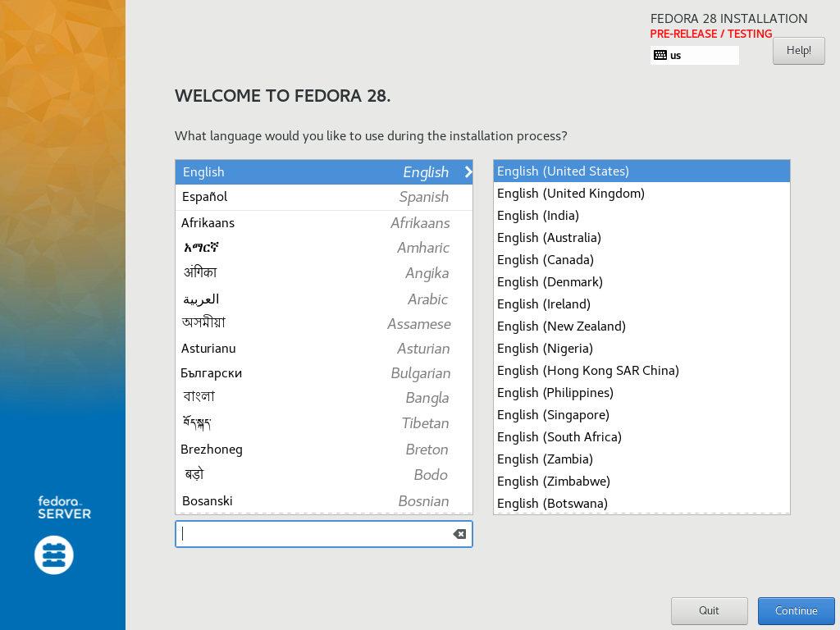Clear the search field with backspace icon

click(x=459, y=534)
